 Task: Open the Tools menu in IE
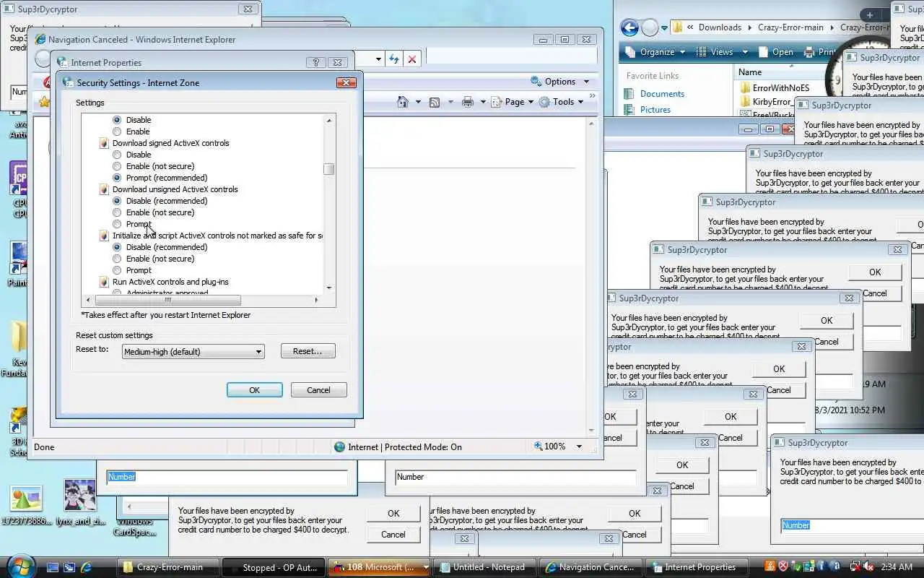(x=561, y=102)
